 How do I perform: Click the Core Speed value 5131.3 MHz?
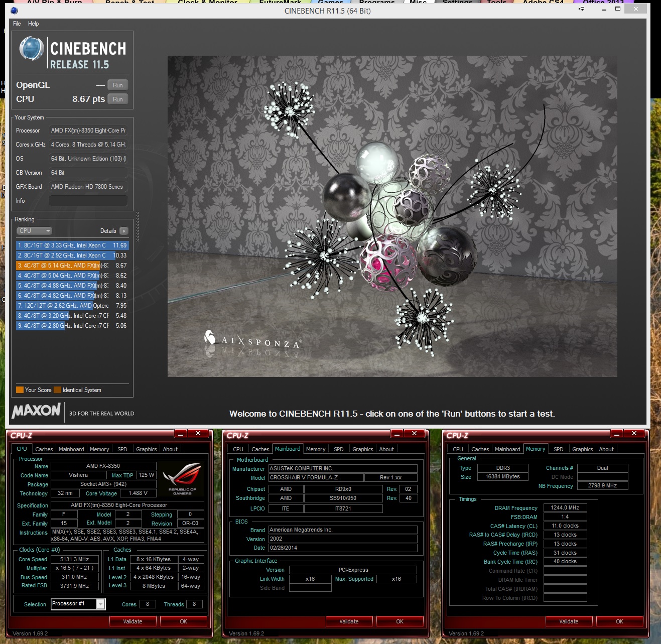point(75,560)
